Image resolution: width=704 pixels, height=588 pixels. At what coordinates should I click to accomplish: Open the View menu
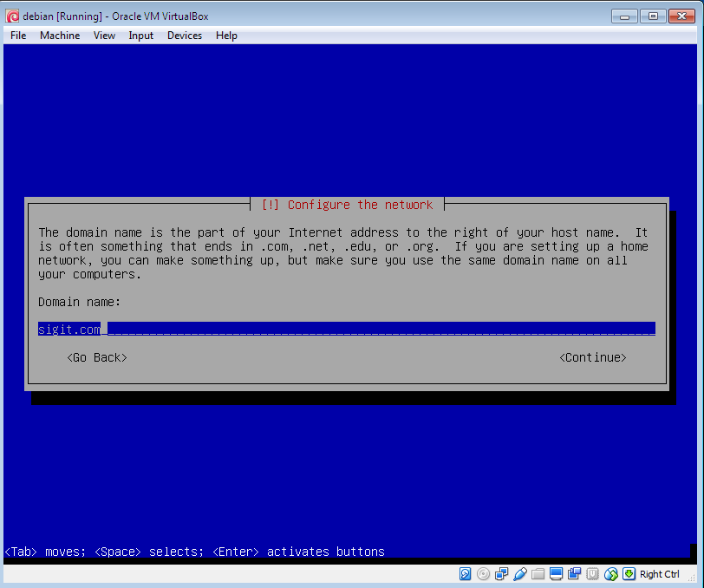coord(104,36)
